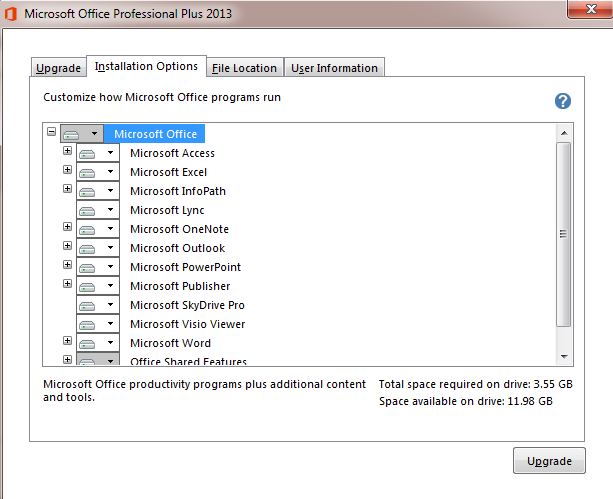Screen dimensions: 613x499
Task: Expand the Microsoft PowerPoint node
Action: pos(67,265)
